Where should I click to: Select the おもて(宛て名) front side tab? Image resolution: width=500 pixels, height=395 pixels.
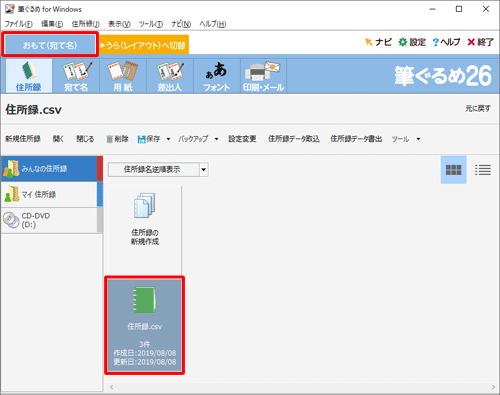point(50,45)
